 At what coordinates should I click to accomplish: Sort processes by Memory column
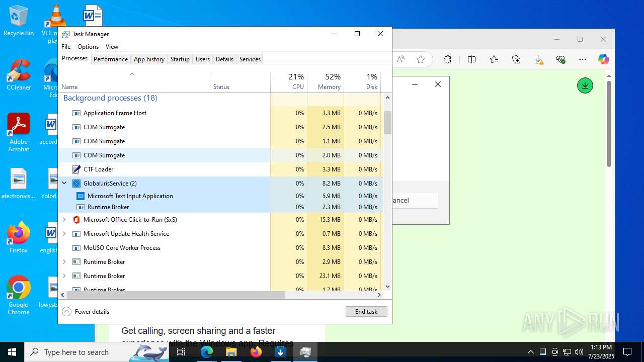point(326,82)
